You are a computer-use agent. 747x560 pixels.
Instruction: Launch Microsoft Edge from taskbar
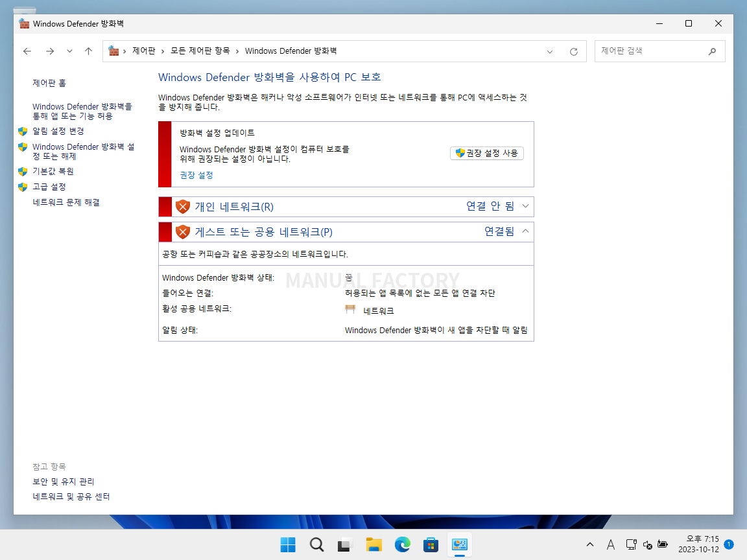tap(402, 544)
